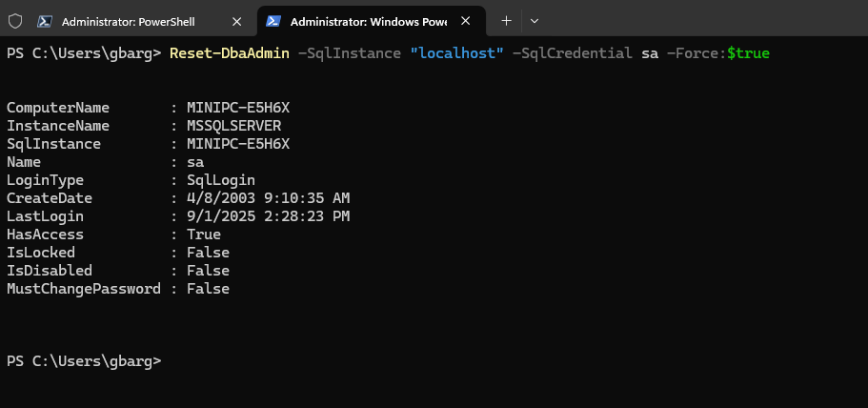This screenshot has width=868, height=408.
Task: Click the HasAccess value True
Action: (203, 235)
